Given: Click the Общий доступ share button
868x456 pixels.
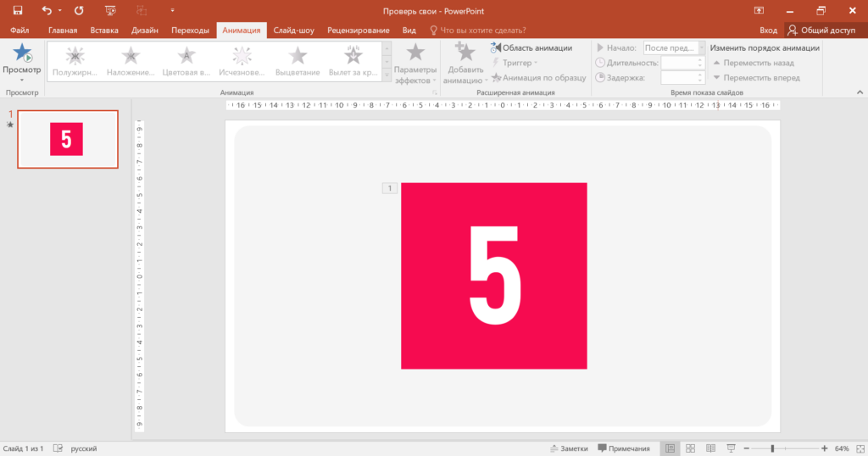Looking at the screenshot, I should point(821,30).
